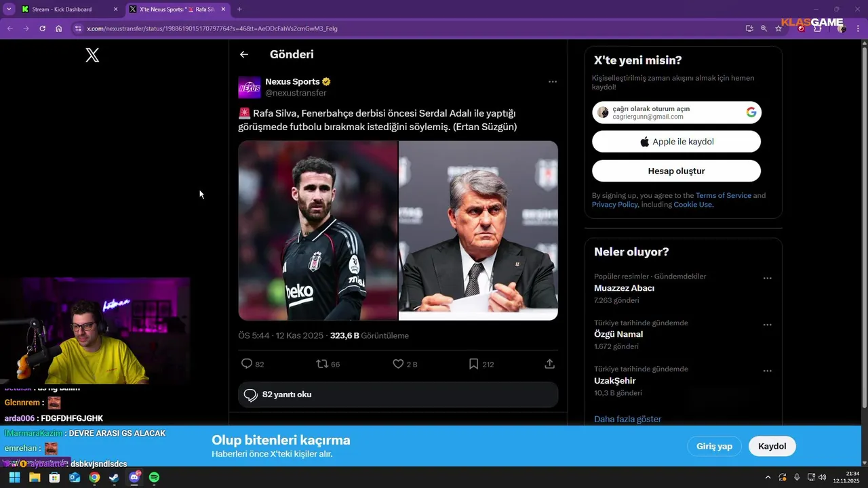The image size is (868, 488).
Task: Open the Windows Start menu
Action: click(14, 477)
